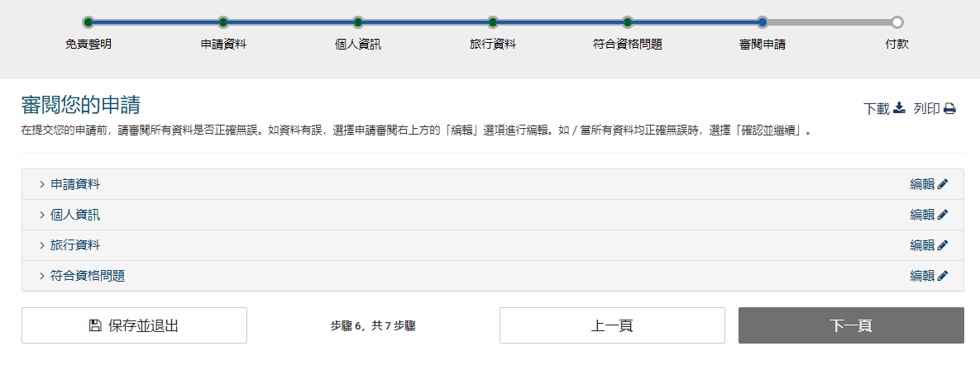Click pencil icon in 申請資料 row
Image resolution: width=980 pixels, height=370 pixels.
click(943, 184)
